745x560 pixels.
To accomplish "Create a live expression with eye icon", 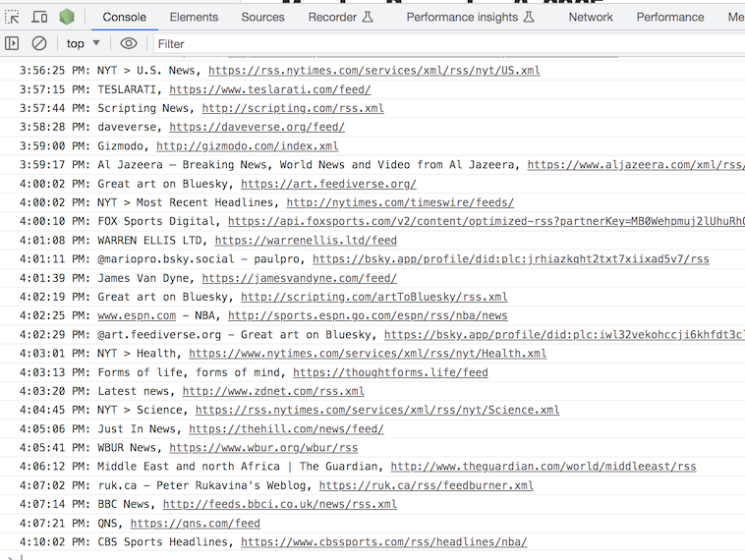I will [129, 43].
